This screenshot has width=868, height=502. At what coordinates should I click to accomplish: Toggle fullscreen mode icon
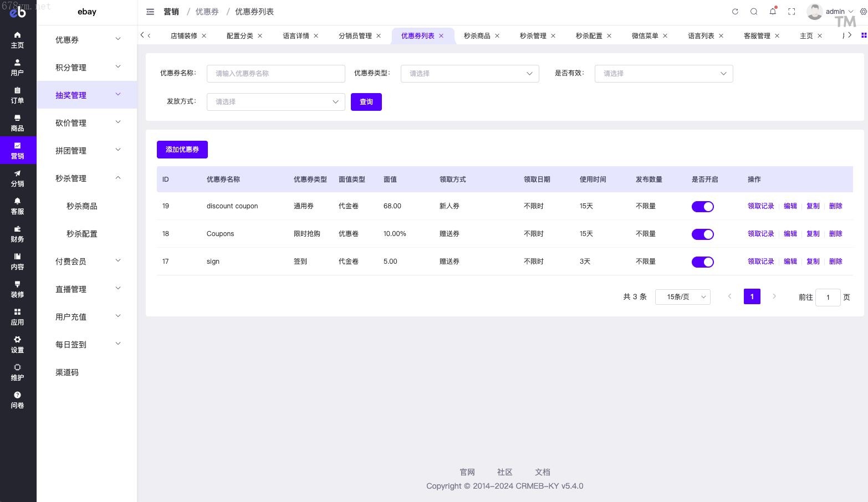click(792, 12)
